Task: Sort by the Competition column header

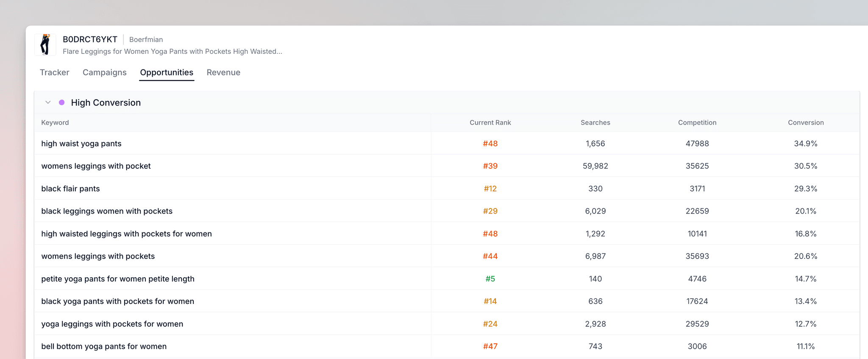Action: click(697, 122)
